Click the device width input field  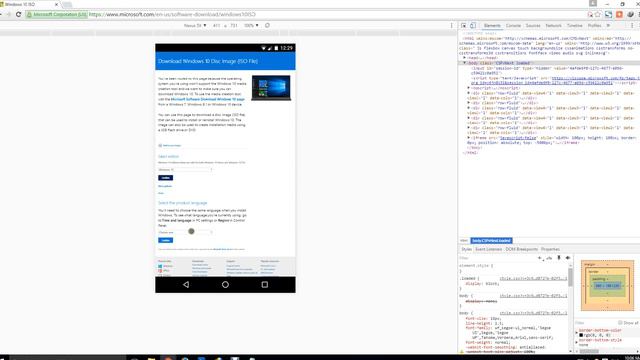(216, 25)
